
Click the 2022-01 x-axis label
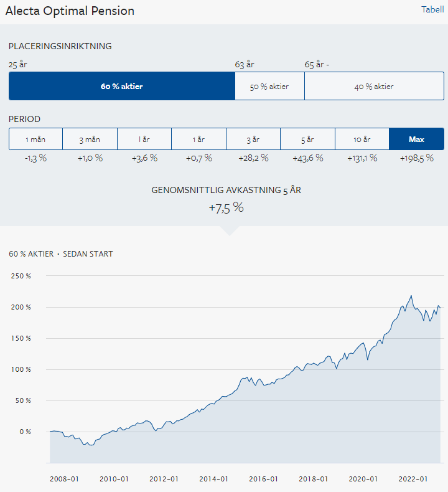(413, 479)
